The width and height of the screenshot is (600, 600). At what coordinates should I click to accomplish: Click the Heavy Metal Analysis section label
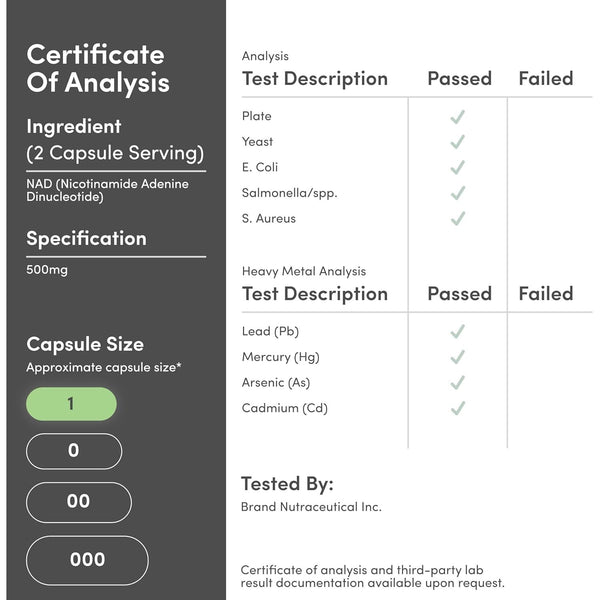tap(304, 271)
